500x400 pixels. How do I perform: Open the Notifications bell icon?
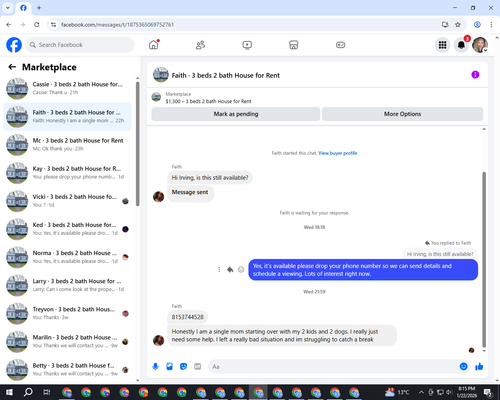[461, 45]
